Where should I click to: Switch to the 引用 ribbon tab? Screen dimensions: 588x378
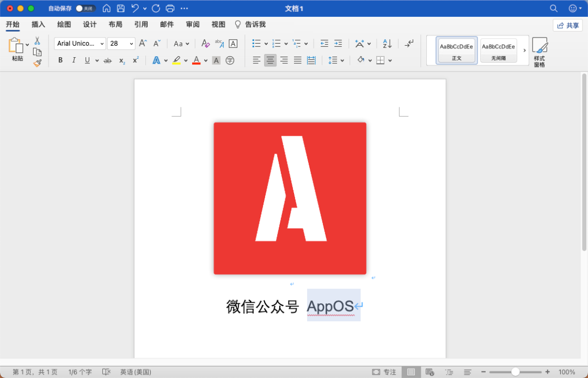point(141,25)
